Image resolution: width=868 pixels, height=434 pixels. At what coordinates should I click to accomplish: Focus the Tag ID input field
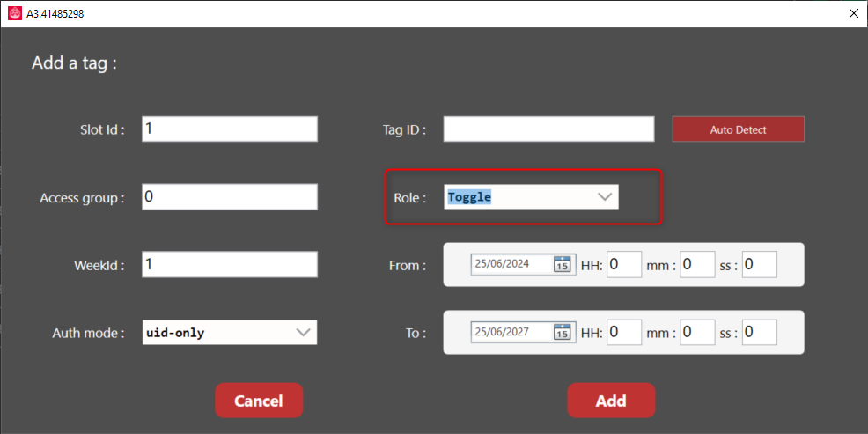click(549, 129)
